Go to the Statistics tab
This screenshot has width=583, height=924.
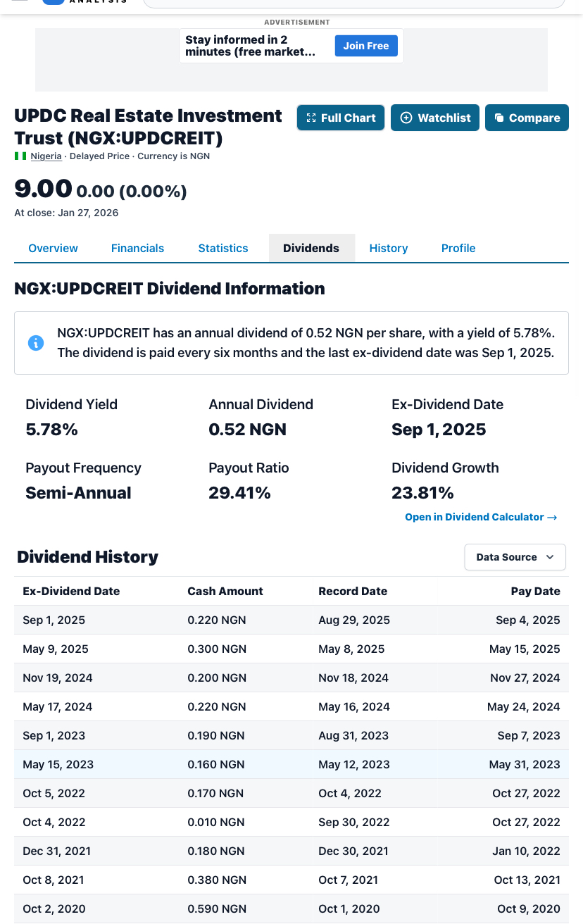click(223, 248)
